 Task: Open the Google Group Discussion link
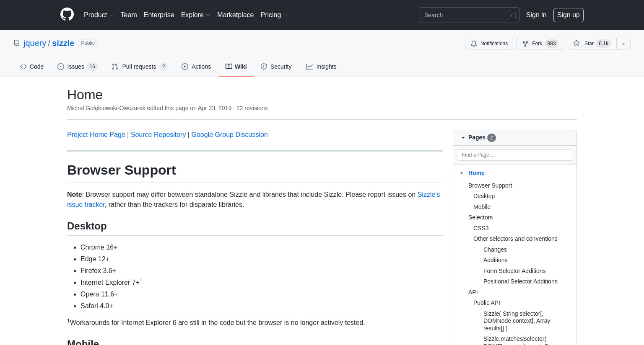tap(229, 134)
